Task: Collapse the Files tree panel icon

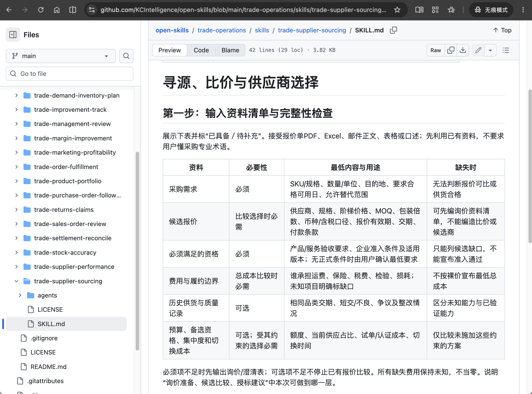Action: coord(13,35)
